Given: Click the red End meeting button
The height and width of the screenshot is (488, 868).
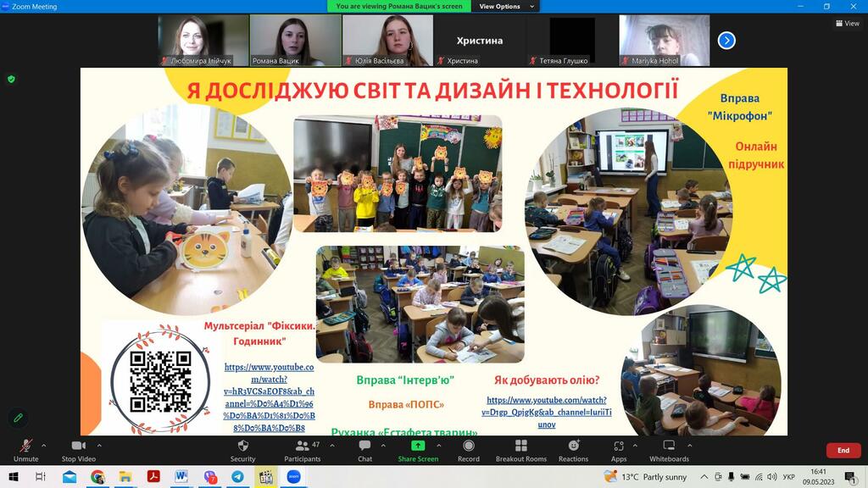Looking at the screenshot, I should tap(843, 451).
